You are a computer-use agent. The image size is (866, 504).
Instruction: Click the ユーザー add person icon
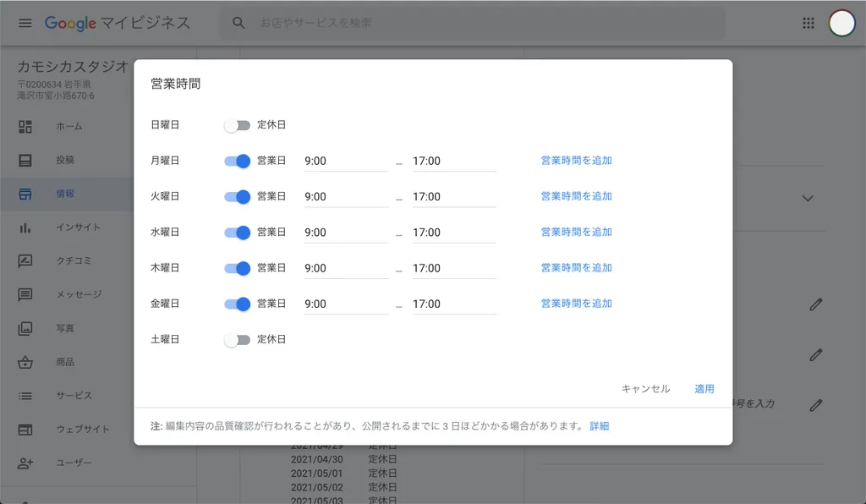coord(25,463)
